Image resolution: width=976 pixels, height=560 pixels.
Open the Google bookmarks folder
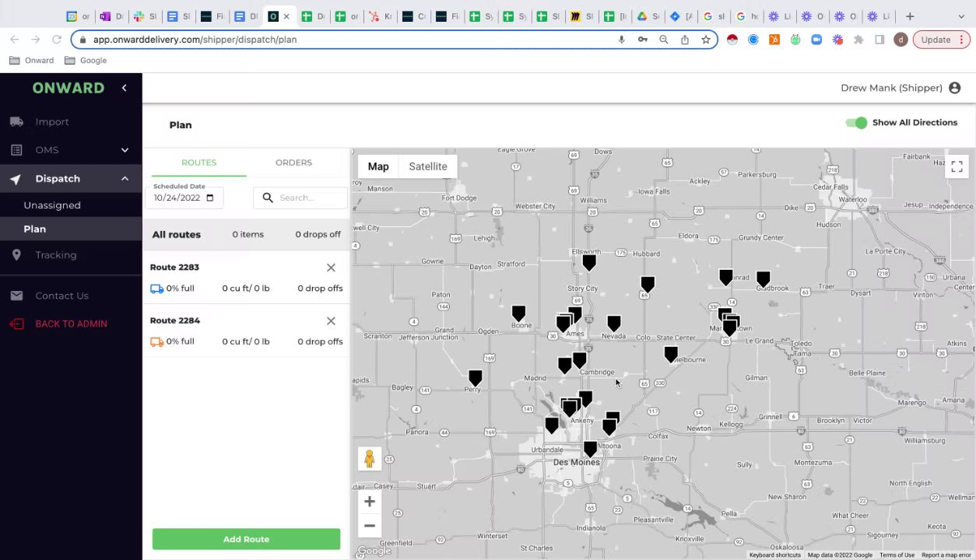[x=86, y=61]
